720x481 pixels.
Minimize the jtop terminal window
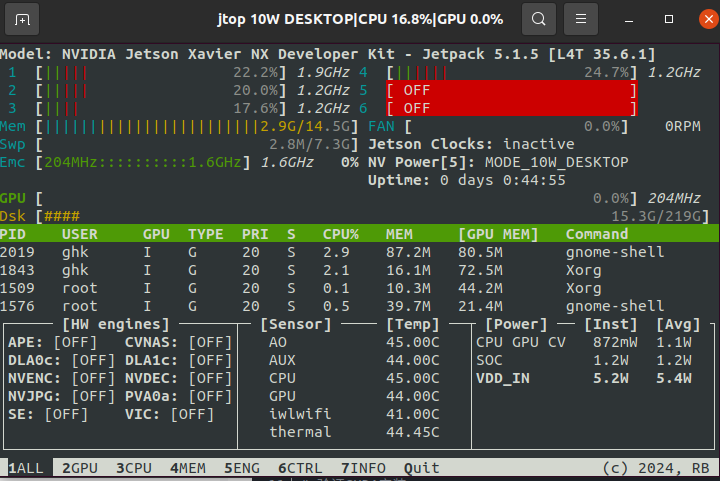(x=629, y=19)
